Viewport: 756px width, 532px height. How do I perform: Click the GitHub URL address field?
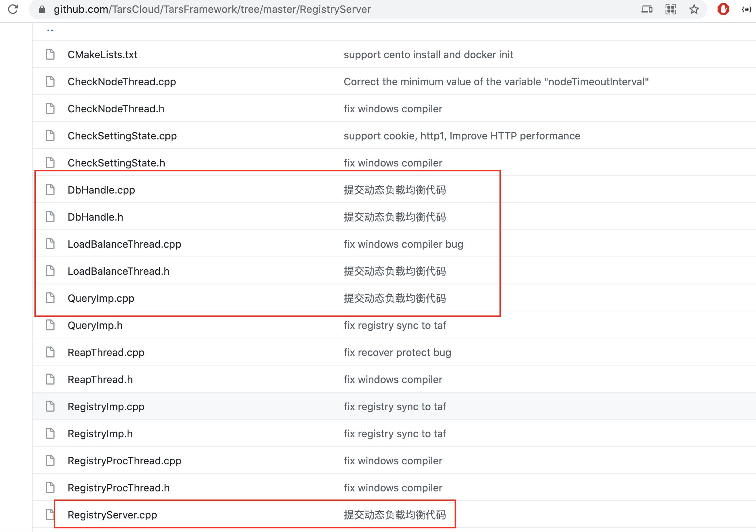point(212,10)
